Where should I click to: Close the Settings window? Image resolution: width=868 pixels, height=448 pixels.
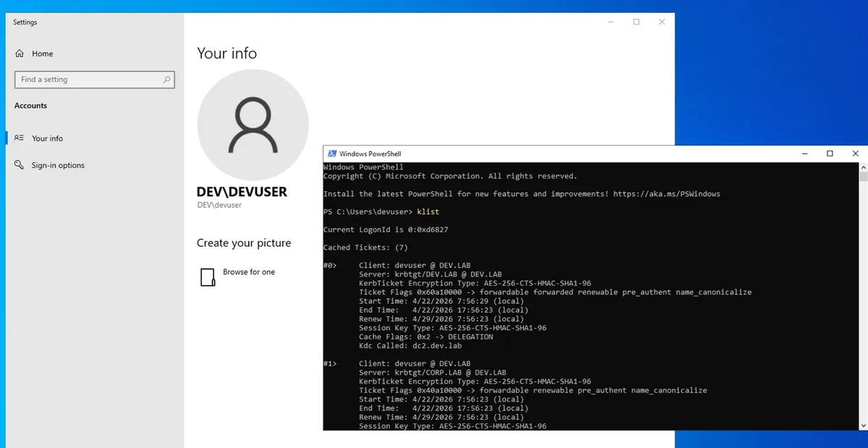(661, 22)
